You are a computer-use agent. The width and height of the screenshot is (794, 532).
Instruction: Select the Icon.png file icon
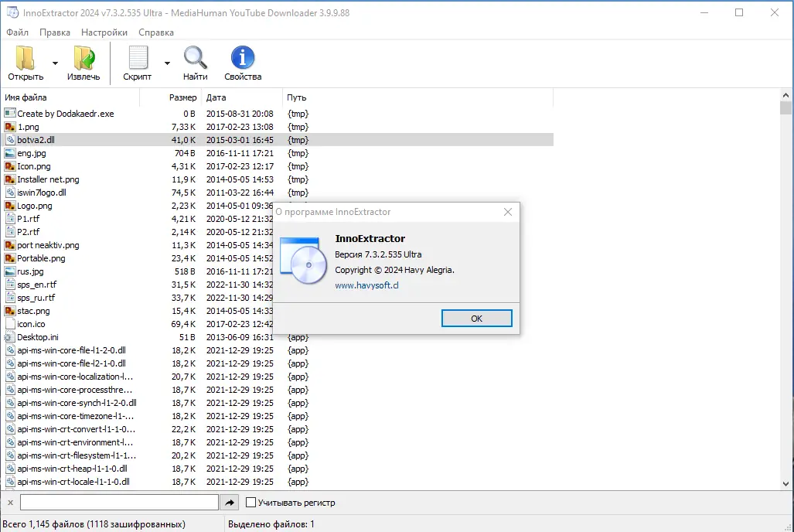coord(9,166)
